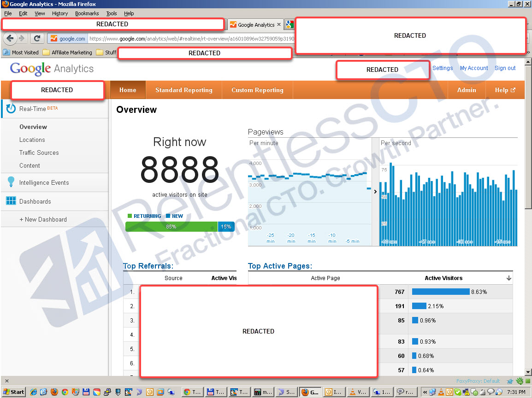This screenshot has width=532, height=398.
Task: Click the Sign out link
Action: pyautogui.click(x=505, y=68)
